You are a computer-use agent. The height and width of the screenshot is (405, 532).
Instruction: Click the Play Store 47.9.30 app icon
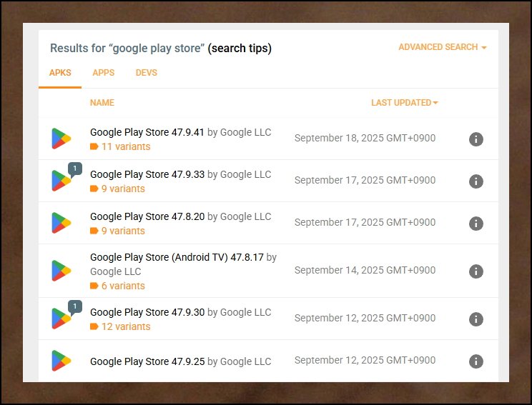click(61, 319)
